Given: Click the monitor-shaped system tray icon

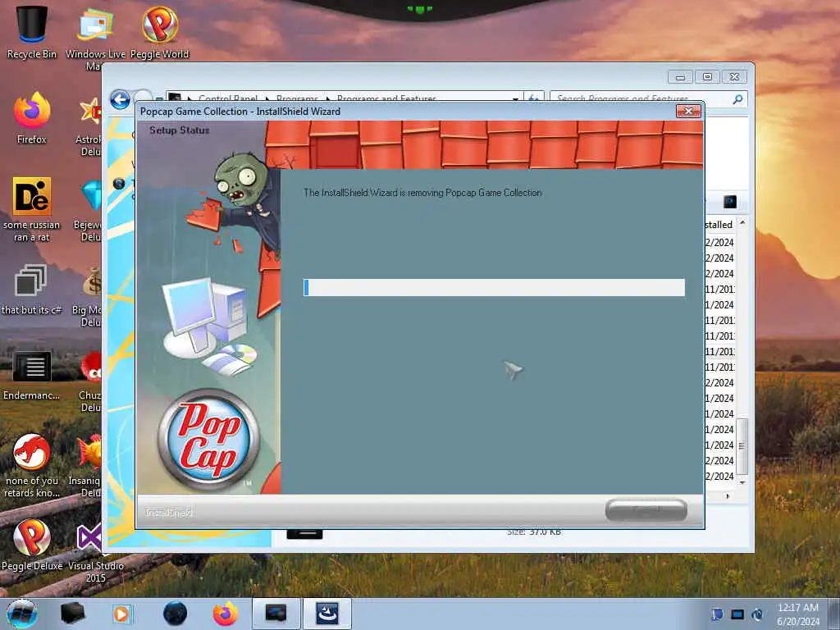Looking at the screenshot, I should point(737,614).
